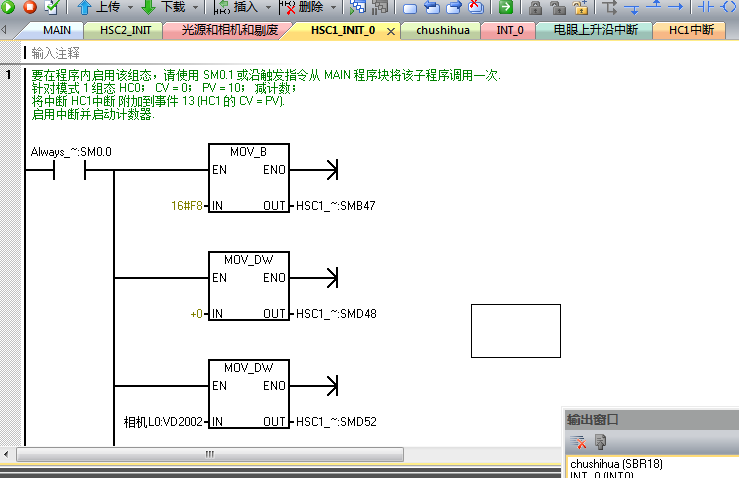Click the green Go To arrow icon
This screenshot has height=478, width=739.
506,7
